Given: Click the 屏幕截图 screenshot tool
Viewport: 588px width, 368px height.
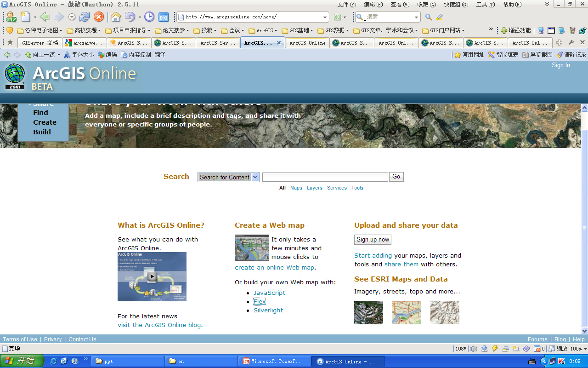Looking at the screenshot, I should 537,54.
